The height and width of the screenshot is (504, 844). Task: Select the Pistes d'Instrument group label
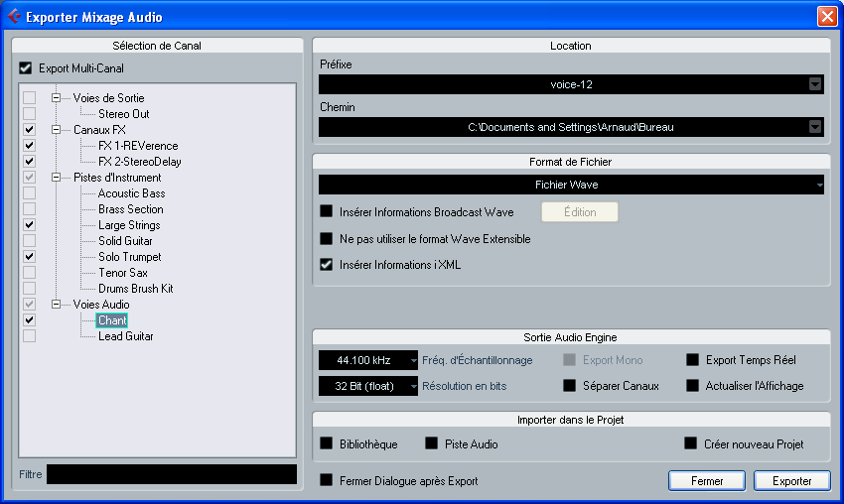click(117, 178)
